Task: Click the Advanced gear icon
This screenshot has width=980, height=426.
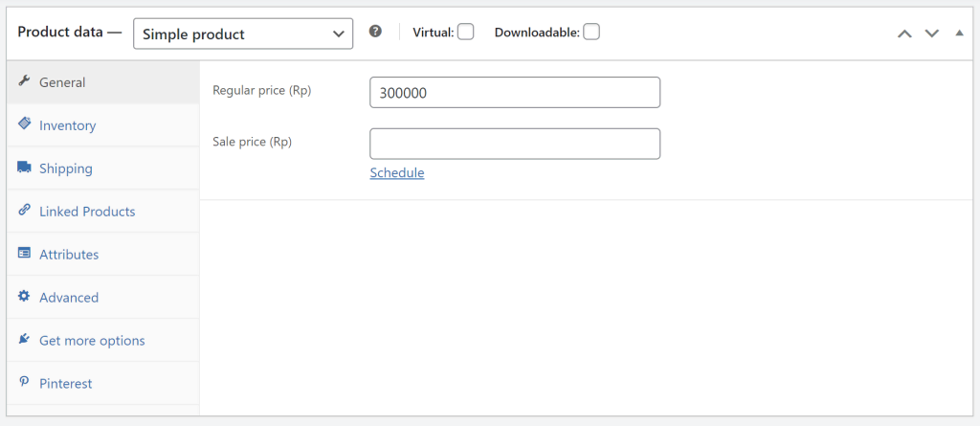Action: click(x=24, y=297)
